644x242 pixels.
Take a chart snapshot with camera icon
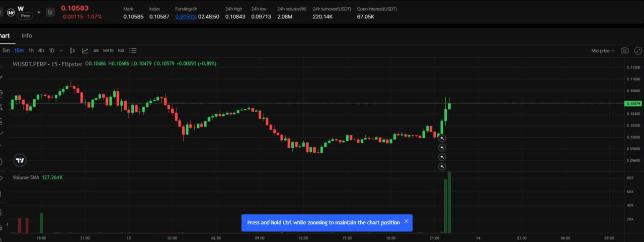[624, 50]
